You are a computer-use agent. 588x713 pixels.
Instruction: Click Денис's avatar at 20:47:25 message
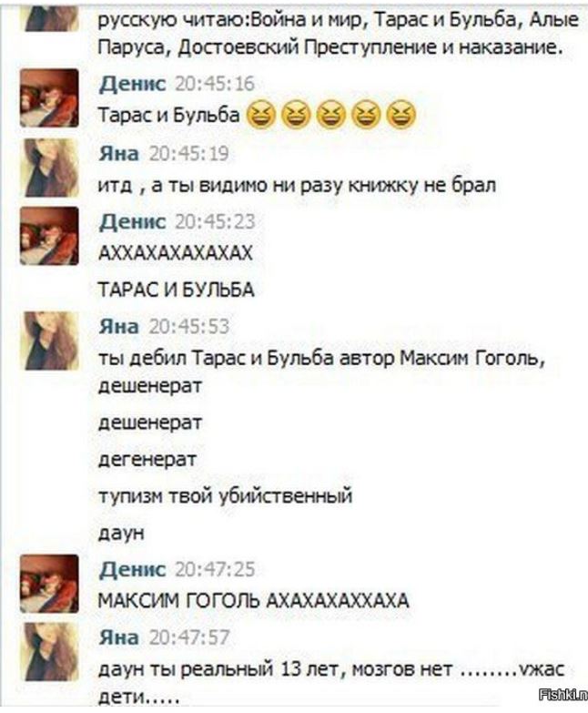tap(49, 584)
